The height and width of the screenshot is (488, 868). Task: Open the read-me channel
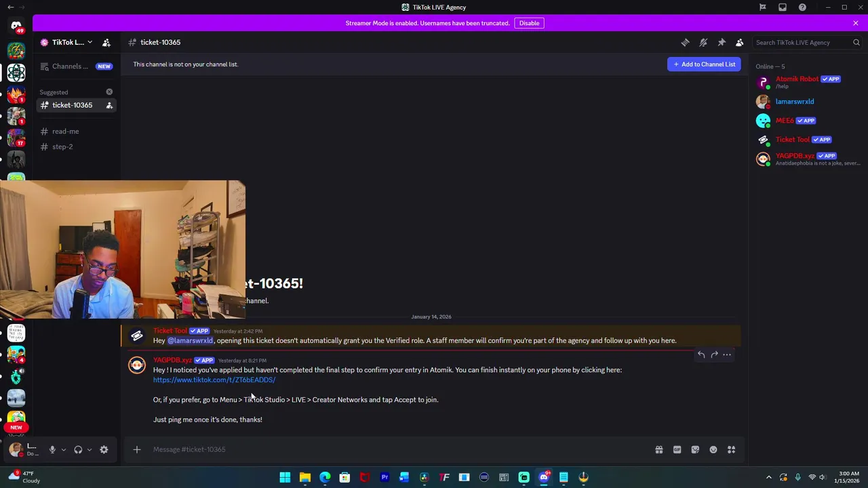coord(65,131)
